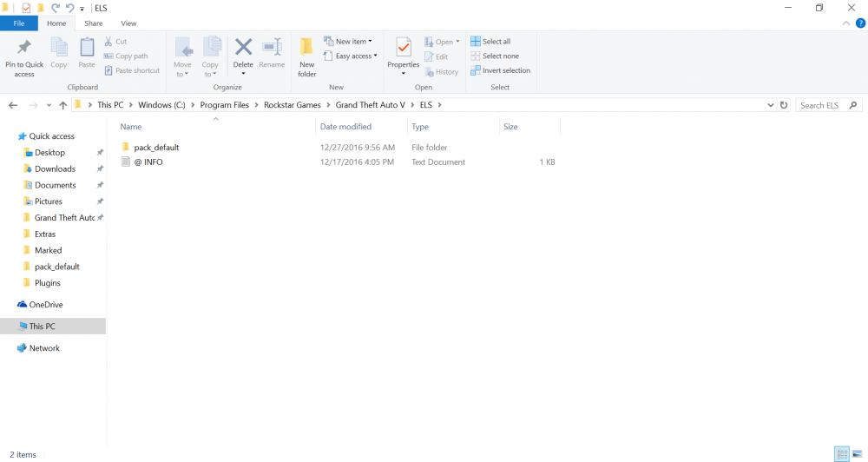The height and width of the screenshot is (462, 868).
Task: Click Program Files in the address path
Action: [224, 105]
